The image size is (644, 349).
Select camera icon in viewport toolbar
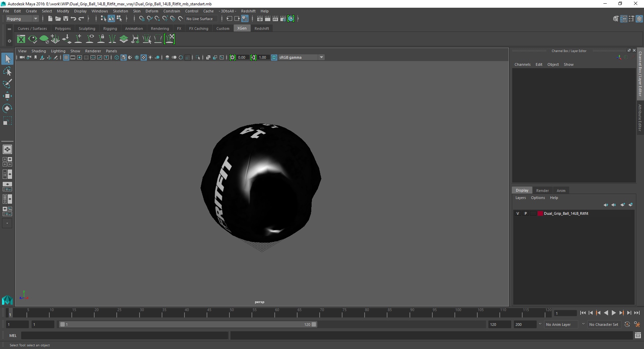22,57
